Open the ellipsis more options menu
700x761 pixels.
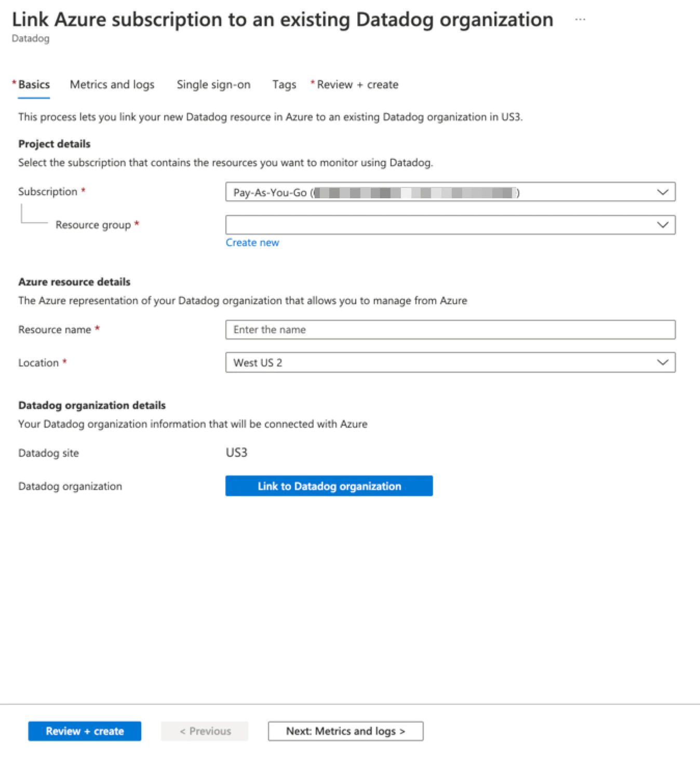click(580, 20)
